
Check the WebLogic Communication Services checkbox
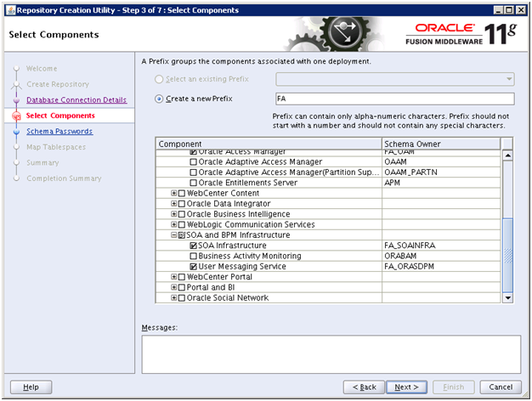pyautogui.click(x=182, y=225)
